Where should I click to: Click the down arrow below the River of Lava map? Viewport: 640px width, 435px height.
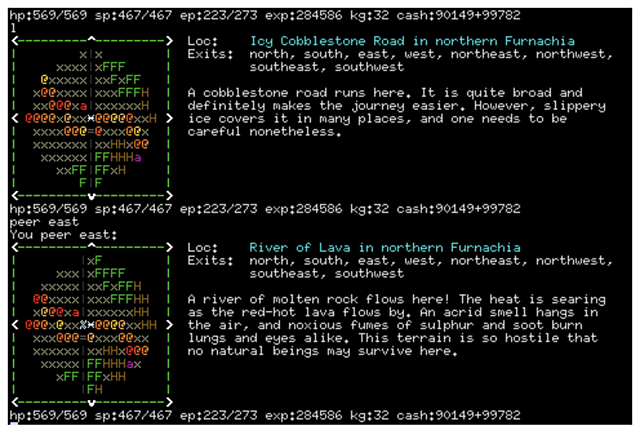(x=91, y=403)
